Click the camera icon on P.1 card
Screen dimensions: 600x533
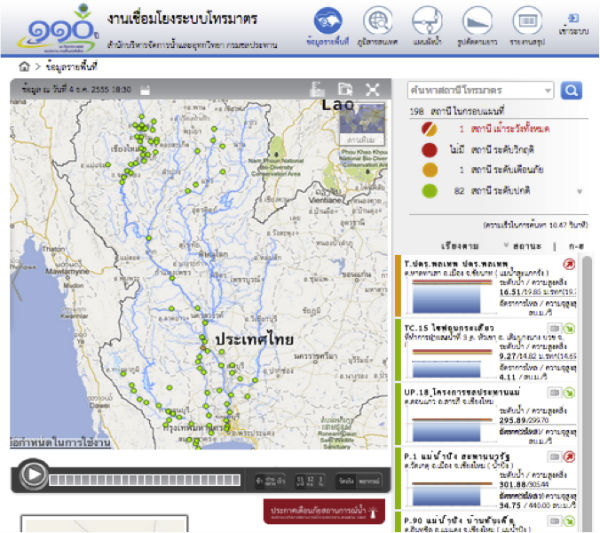coord(554,456)
